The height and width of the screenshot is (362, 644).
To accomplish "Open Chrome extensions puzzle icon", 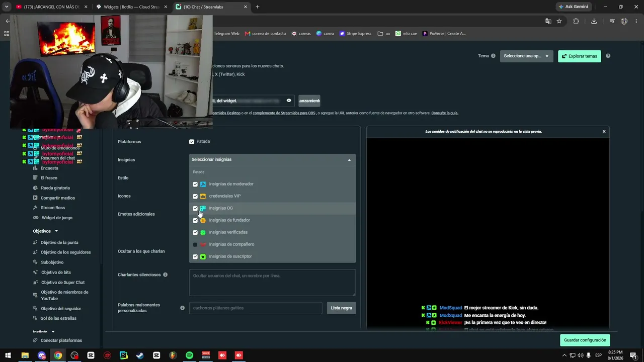I will 576,21.
